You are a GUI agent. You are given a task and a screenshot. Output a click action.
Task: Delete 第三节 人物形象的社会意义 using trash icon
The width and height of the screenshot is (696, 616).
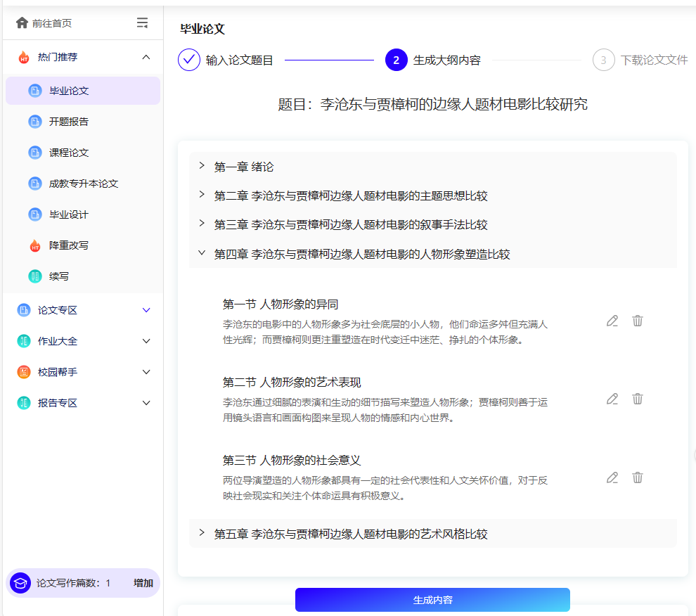coord(638,477)
